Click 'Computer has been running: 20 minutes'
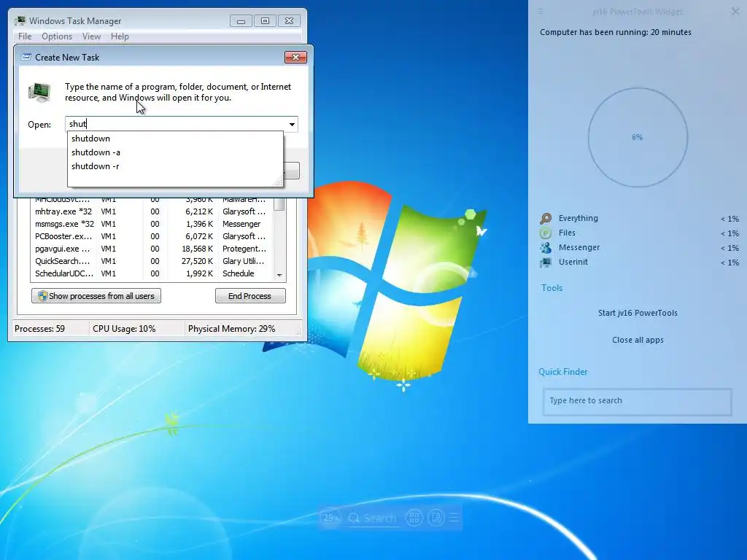747x560 pixels. (x=615, y=32)
